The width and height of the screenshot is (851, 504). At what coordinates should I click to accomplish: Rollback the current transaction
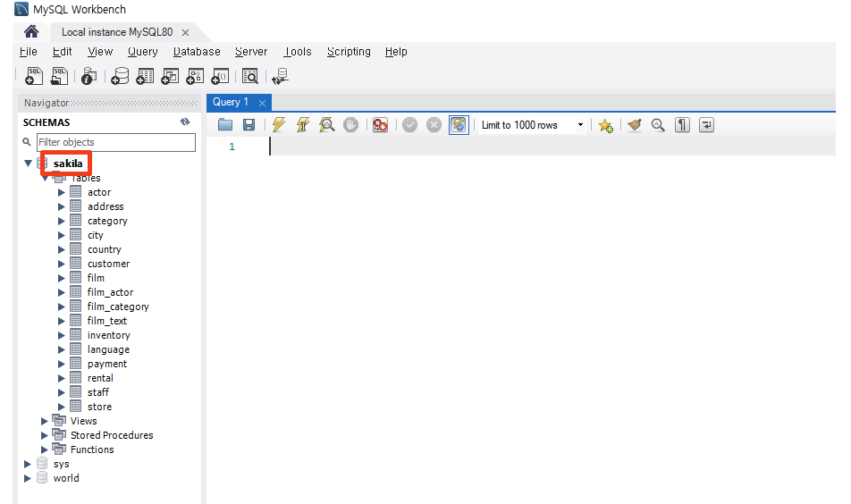434,125
